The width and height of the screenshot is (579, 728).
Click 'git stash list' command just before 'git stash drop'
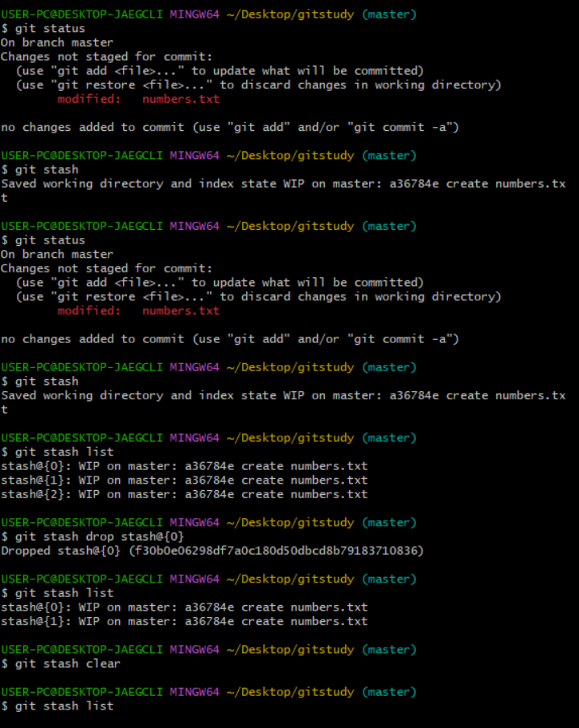[57, 452]
